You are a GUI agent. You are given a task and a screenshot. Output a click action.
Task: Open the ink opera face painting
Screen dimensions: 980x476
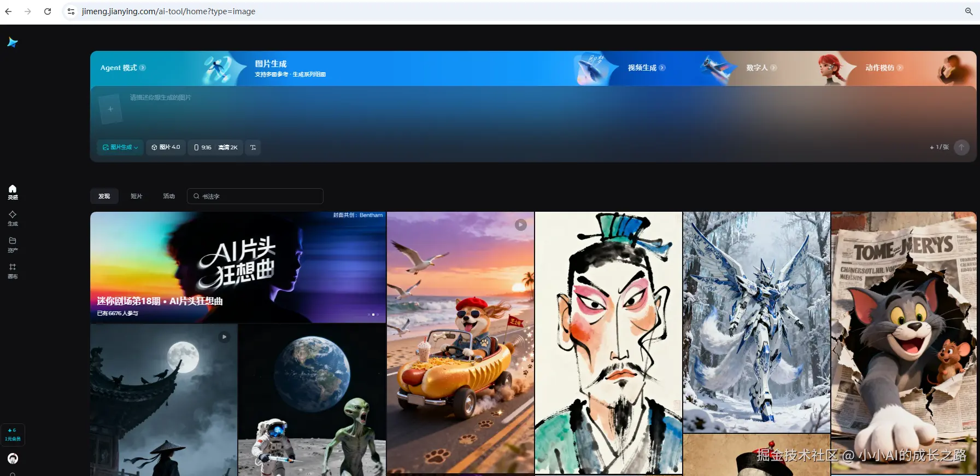coord(608,343)
